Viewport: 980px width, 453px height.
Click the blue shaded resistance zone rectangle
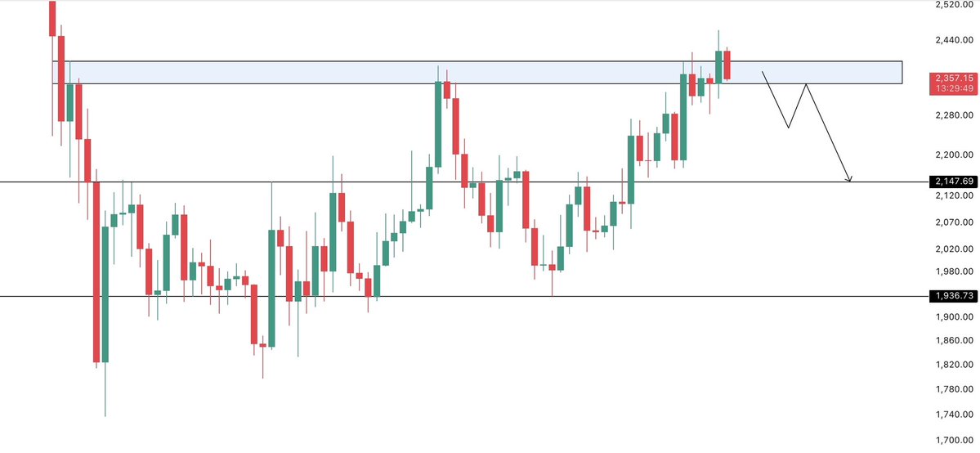tap(409, 72)
